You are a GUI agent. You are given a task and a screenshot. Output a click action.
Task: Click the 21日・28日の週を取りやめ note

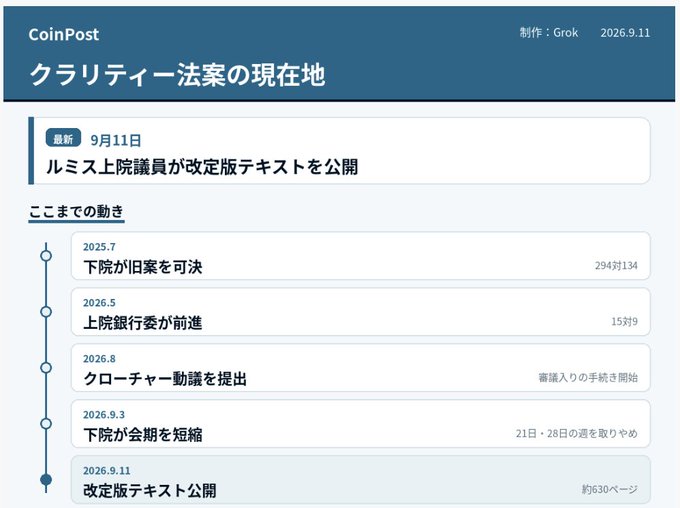pyautogui.click(x=577, y=433)
